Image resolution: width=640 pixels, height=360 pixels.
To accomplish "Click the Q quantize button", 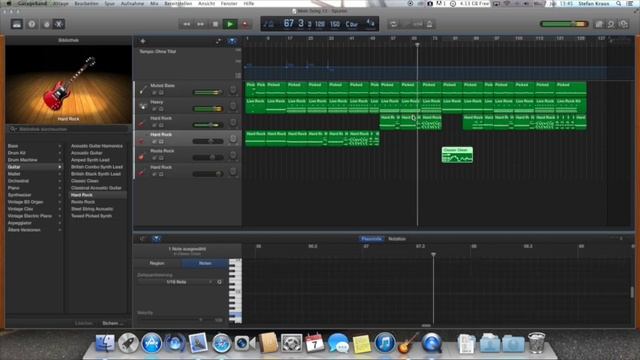I will tap(220, 282).
